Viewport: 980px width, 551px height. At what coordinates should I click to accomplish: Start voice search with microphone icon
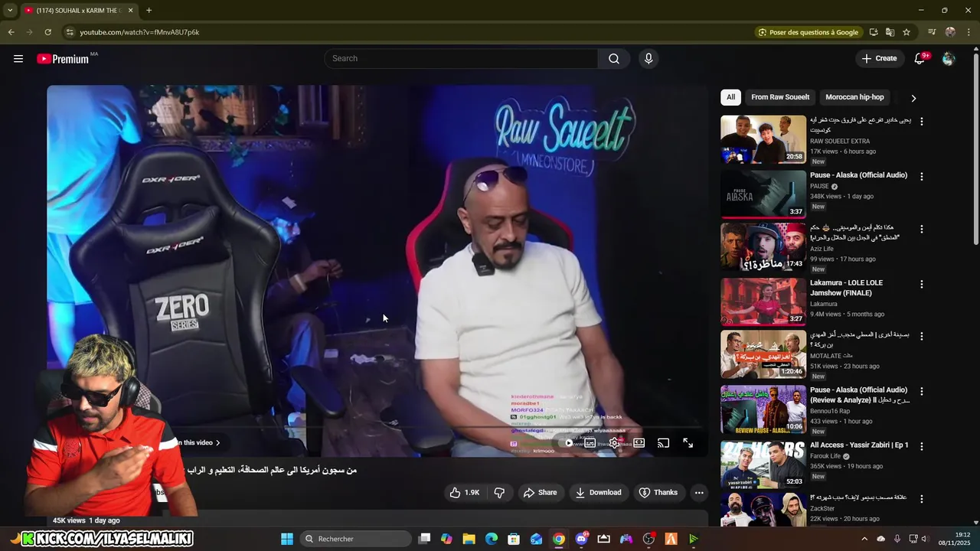[648, 59]
